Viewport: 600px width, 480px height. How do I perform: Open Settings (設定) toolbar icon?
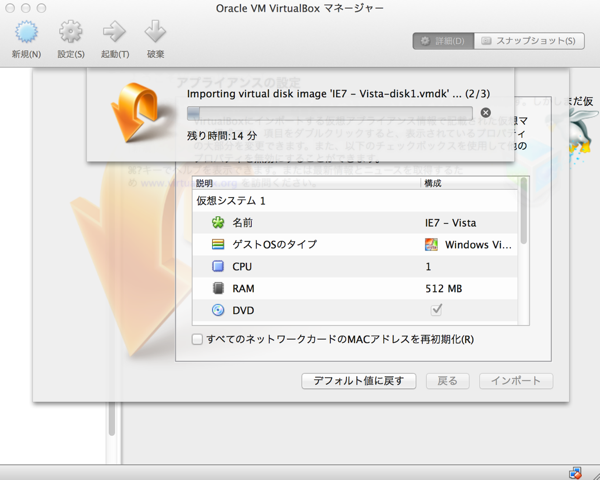tap(71, 32)
